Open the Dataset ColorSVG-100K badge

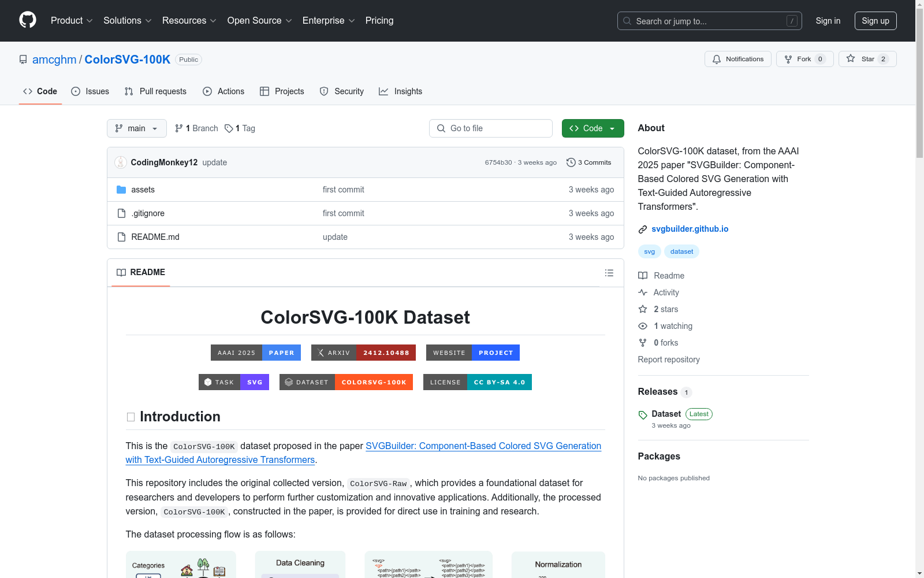(346, 382)
